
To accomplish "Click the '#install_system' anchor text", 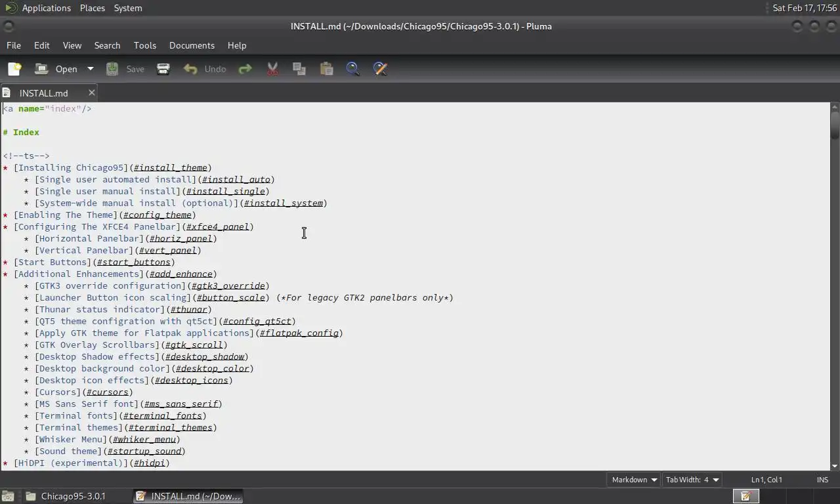I will pos(283,203).
